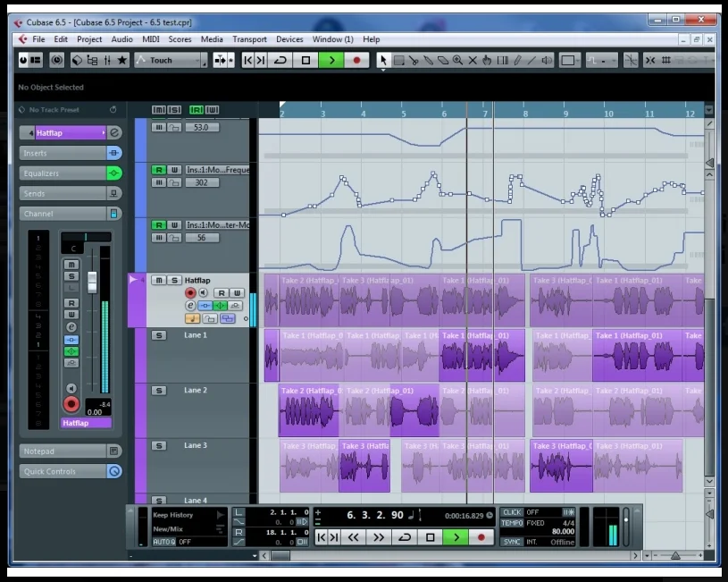Screen dimensions: 728x582
Task: Select the Zoom magnifier tool
Action: 457,61
